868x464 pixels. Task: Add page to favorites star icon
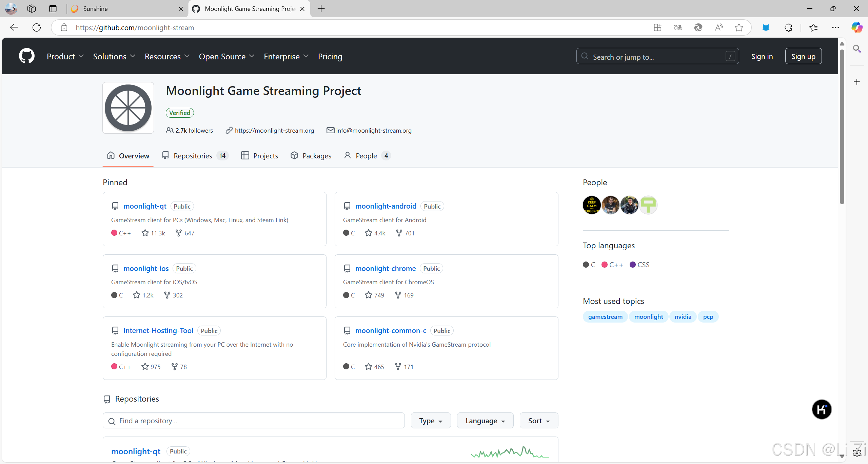(739, 27)
